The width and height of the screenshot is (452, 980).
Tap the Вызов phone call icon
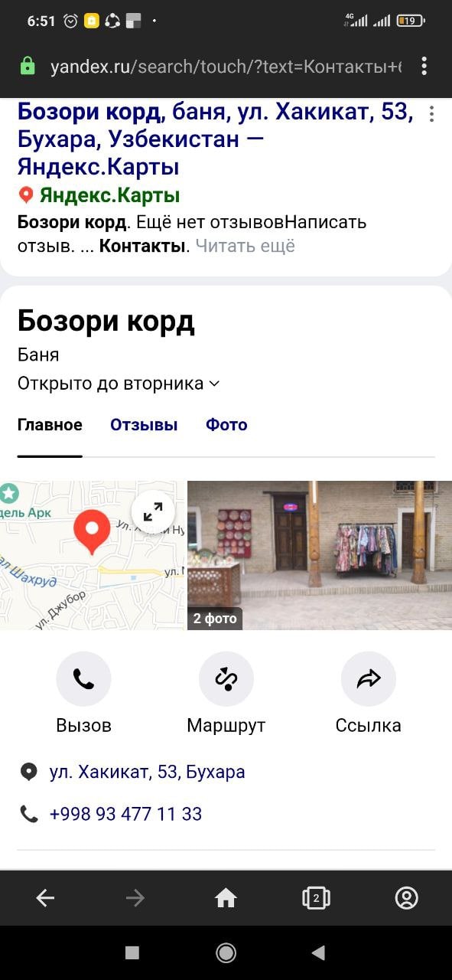click(x=83, y=678)
